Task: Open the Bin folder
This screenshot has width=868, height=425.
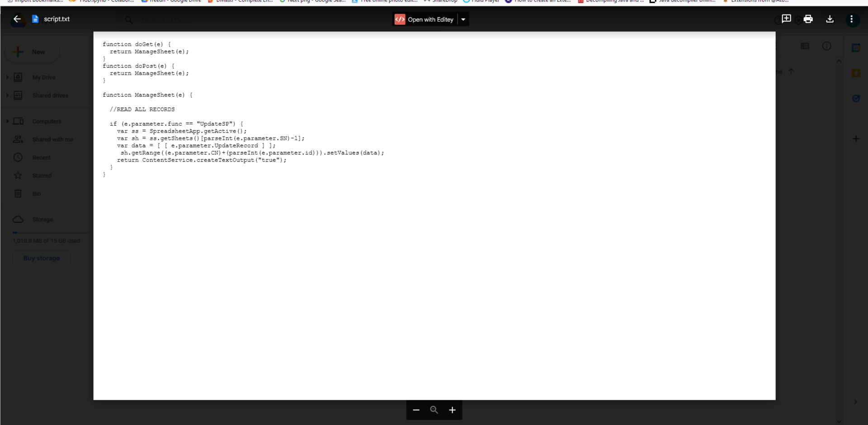Action: [x=36, y=194]
